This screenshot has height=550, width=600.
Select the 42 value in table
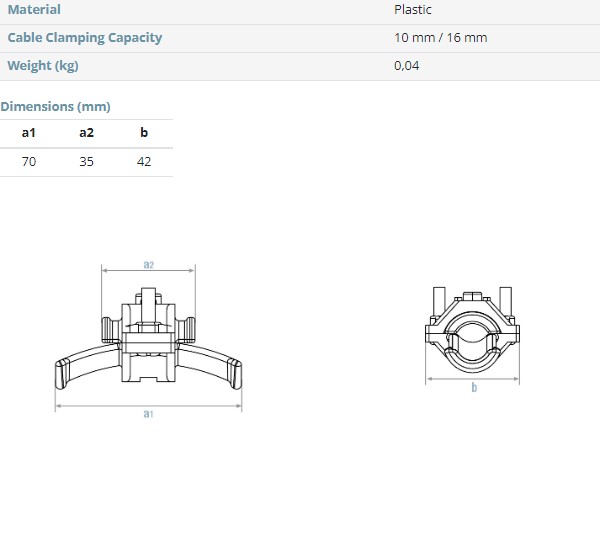point(144,161)
